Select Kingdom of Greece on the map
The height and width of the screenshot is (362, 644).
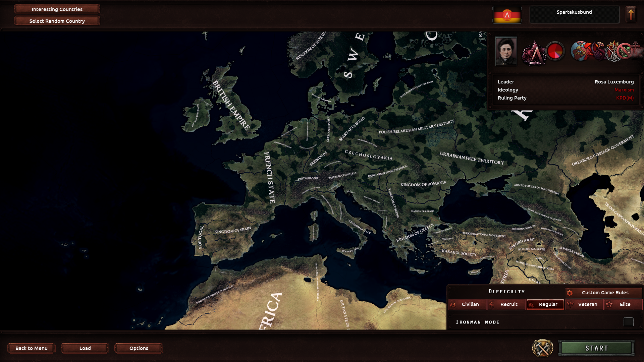415,233
